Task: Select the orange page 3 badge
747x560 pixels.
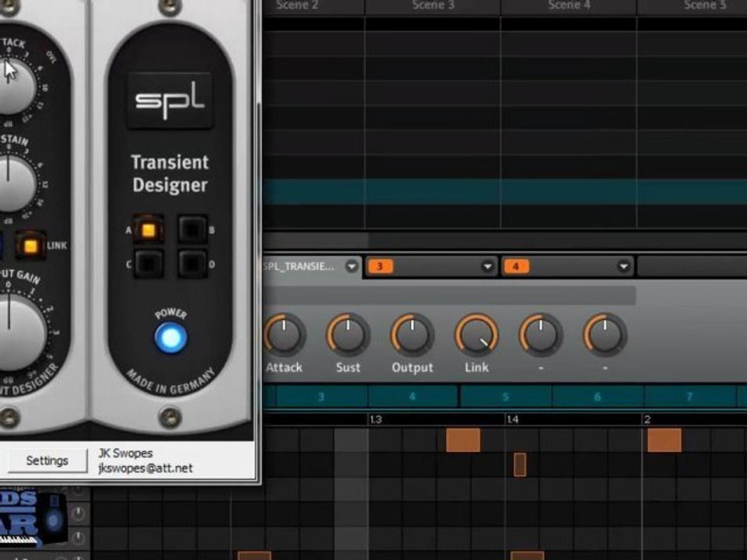Action: point(381,266)
